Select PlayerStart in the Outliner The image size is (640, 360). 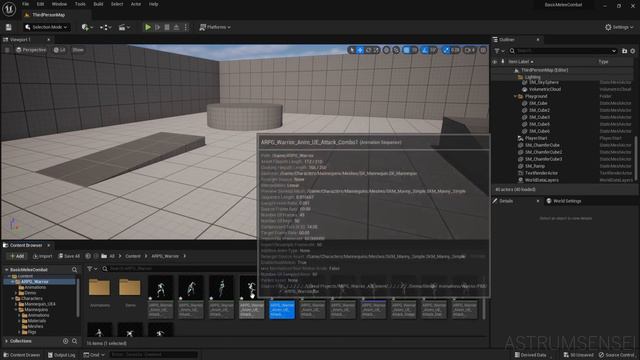[536, 138]
